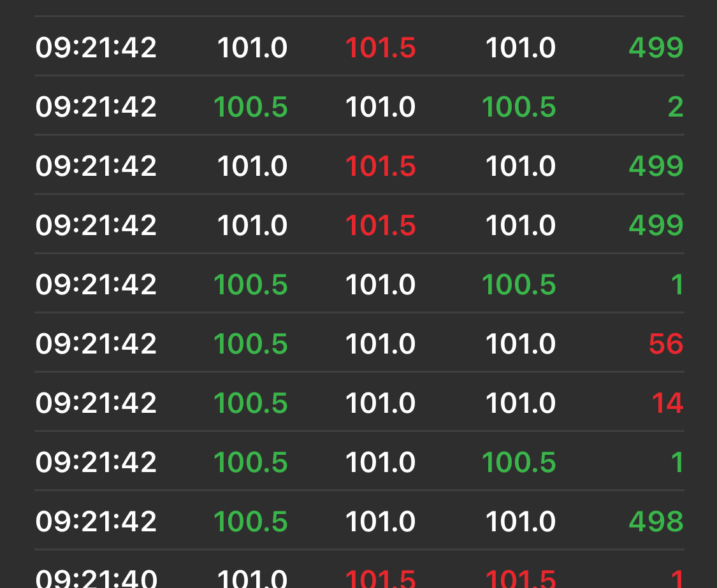Image resolution: width=717 pixels, height=588 pixels.
Task: Click red 101.5 in the topmost row
Action: pos(380,48)
